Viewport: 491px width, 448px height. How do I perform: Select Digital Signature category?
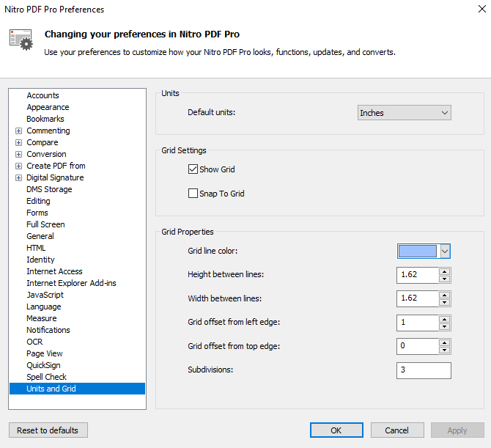pos(55,177)
